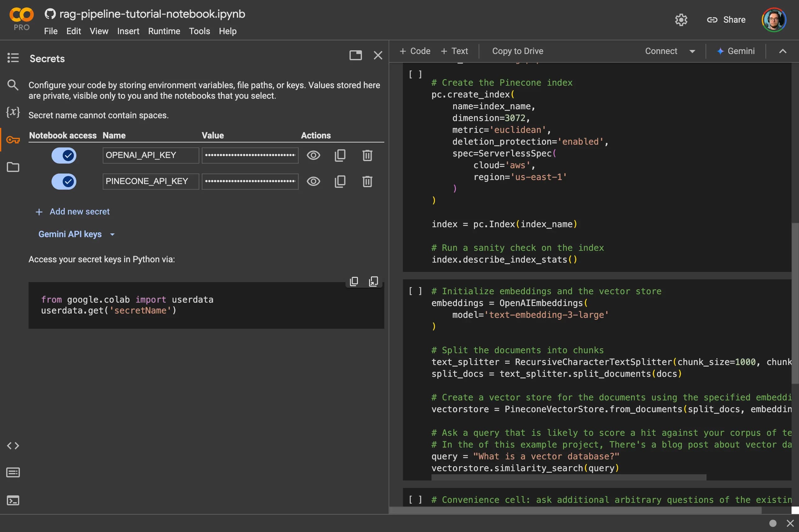Image resolution: width=799 pixels, height=532 pixels.
Task: Delete the PINECONE_API_KEY secret
Action: point(367,182)
